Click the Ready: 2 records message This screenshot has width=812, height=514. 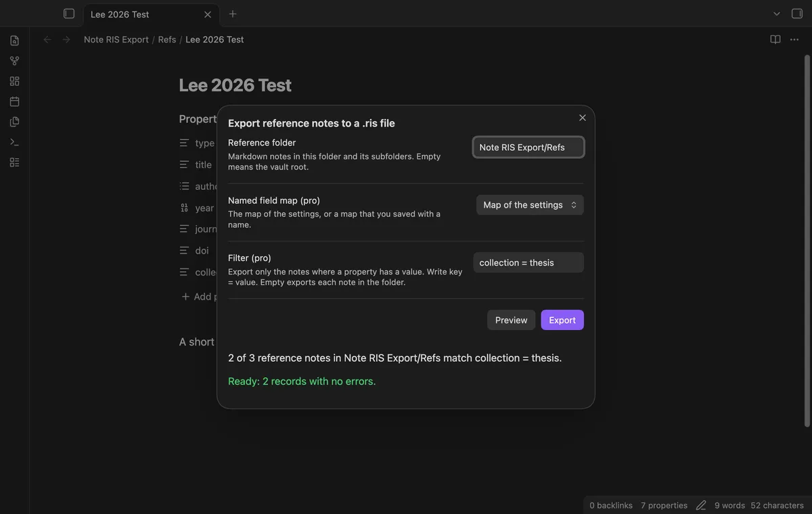tap(302, 381)
